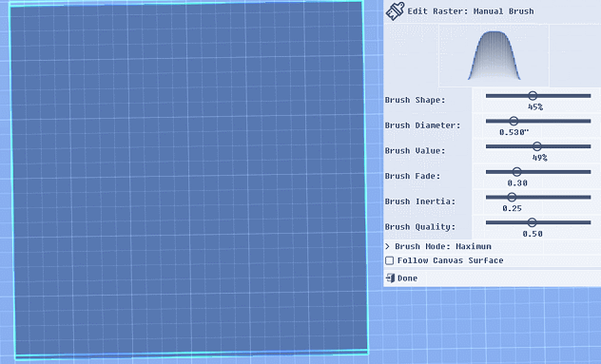Click the Brush Quality slider knob

click(532, 222)
